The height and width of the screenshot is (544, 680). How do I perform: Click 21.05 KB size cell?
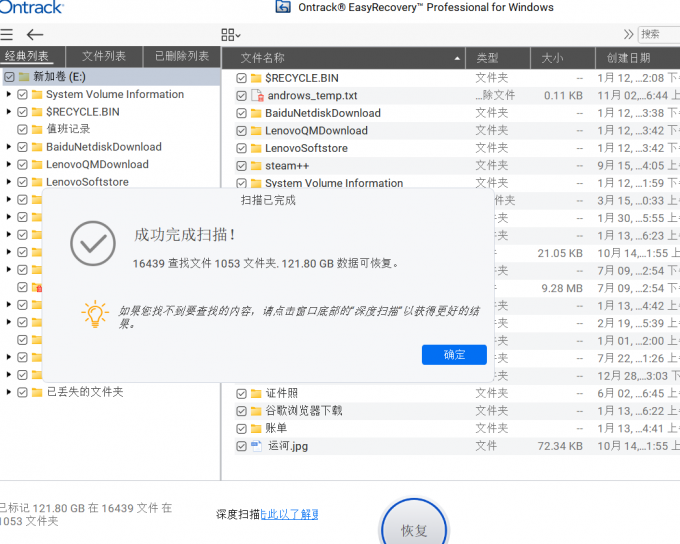pyautogui.click(x=560, y=253)
